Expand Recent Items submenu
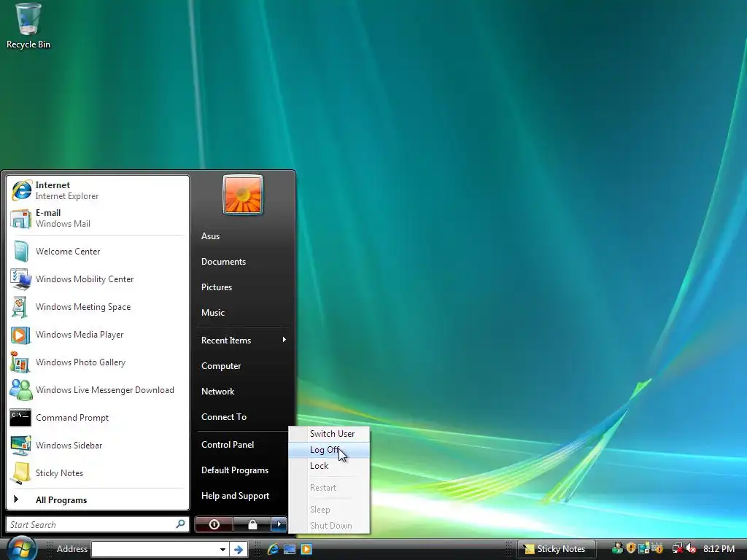Image resolution: width=747 pixels, height=560 pixels. coord(243,340)
